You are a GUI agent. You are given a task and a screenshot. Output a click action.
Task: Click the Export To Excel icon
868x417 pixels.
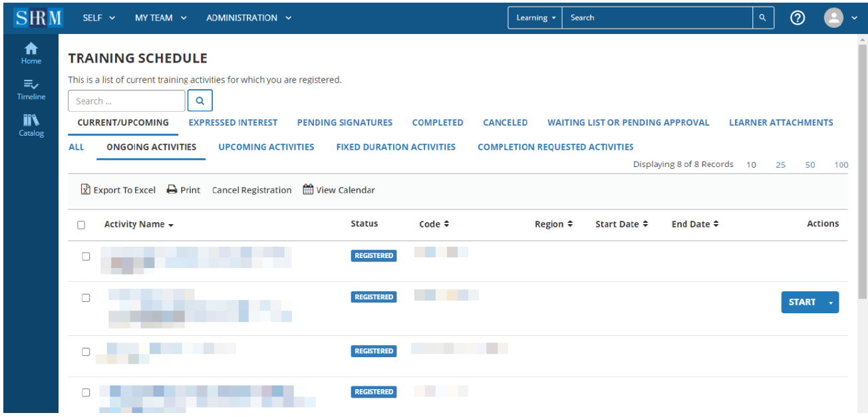86,190
